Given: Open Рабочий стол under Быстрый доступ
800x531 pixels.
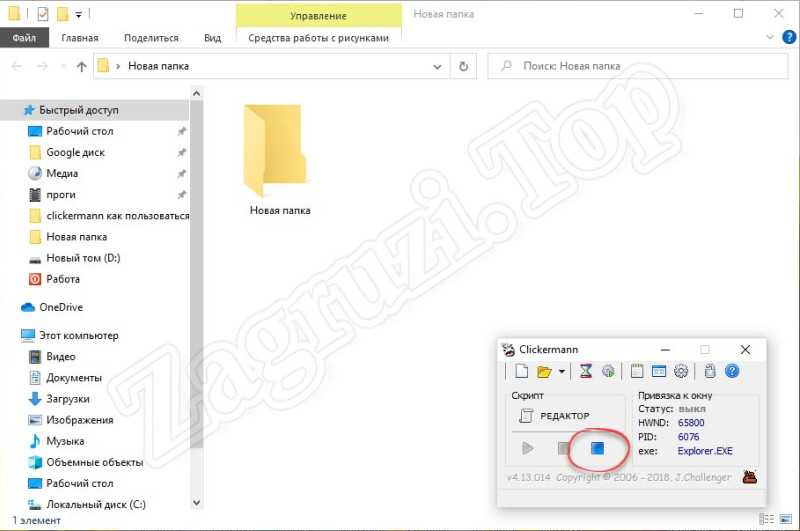Looking at the screenshot, I should pyautogui.click(x=80, y=131).
